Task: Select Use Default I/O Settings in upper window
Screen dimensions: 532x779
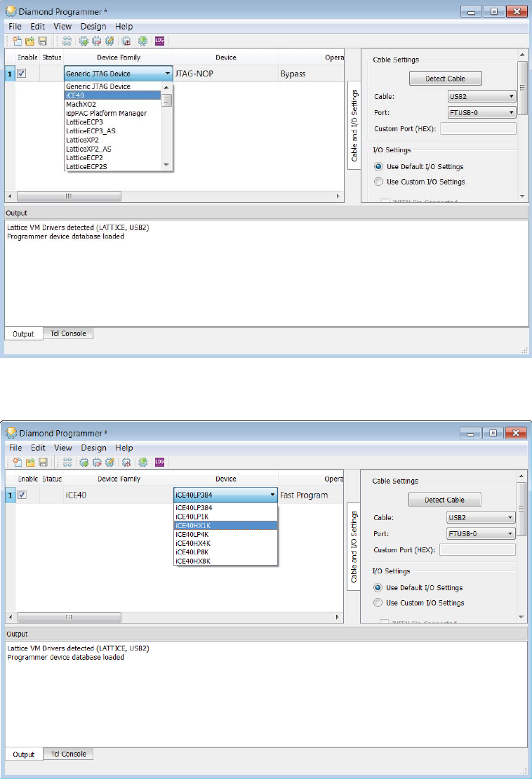Action: 378,166
